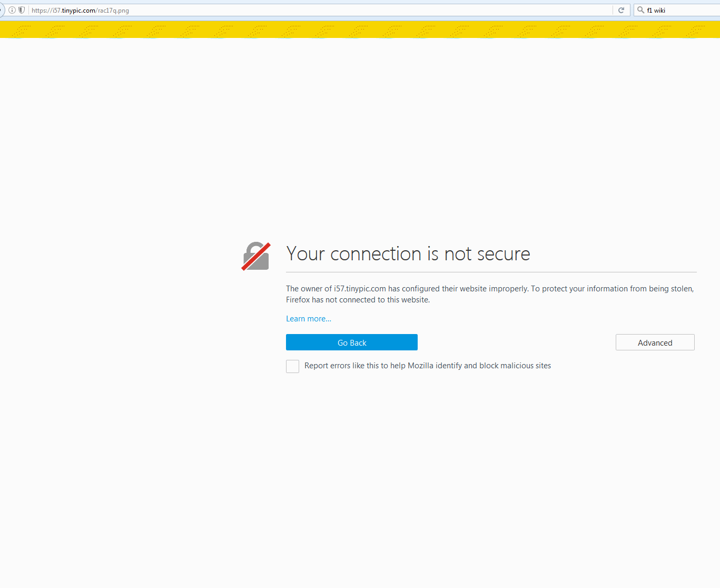Enable the report errors to Mozilla checkbox
720x588 pixels.
point(293,366)
